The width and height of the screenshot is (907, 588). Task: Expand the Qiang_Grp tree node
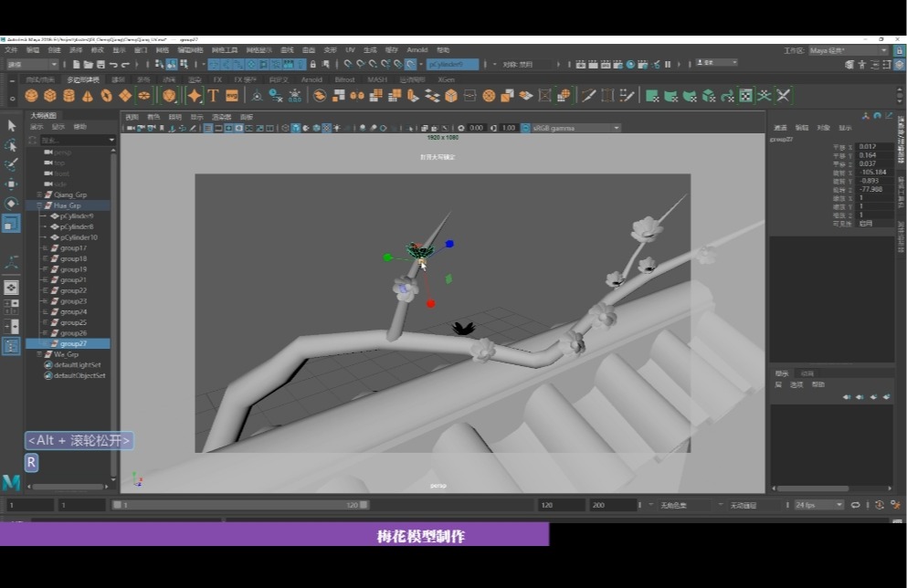click(x=38, y=195)
